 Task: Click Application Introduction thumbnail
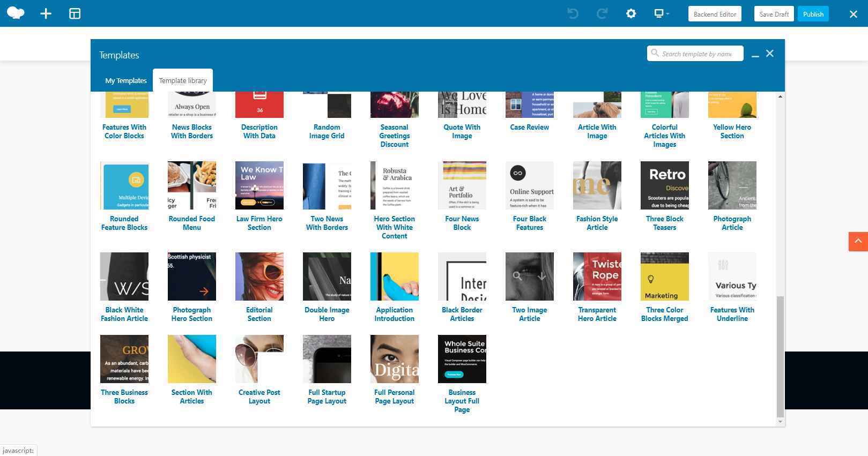pyautogui.click(x=395, y=276)
